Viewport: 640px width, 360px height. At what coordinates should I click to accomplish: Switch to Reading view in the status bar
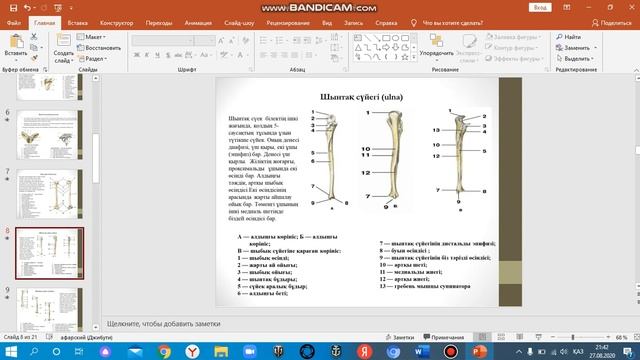(x=520, y=337)
